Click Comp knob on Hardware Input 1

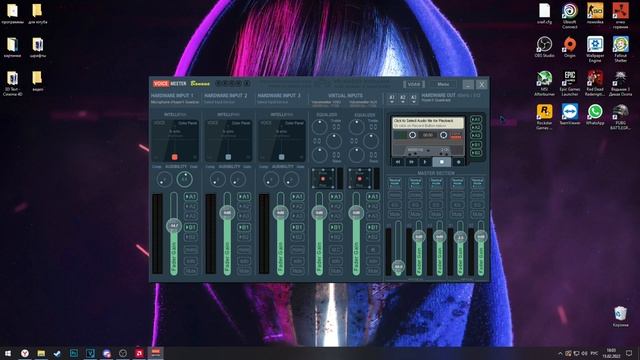(x=164, y=179)
